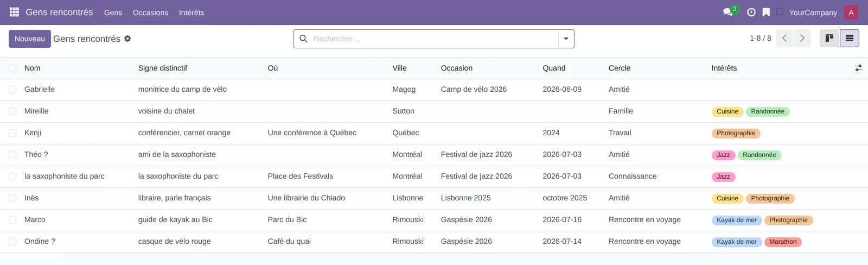Click the 'Camp de vélo 2026' cell
This screenshot has width=868, height=265.
[x=474, y=90]
